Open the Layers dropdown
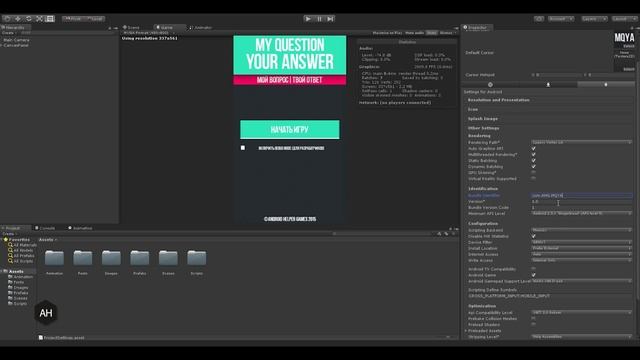This screenshot has height=360, width=640. click(x=593, y=19)
